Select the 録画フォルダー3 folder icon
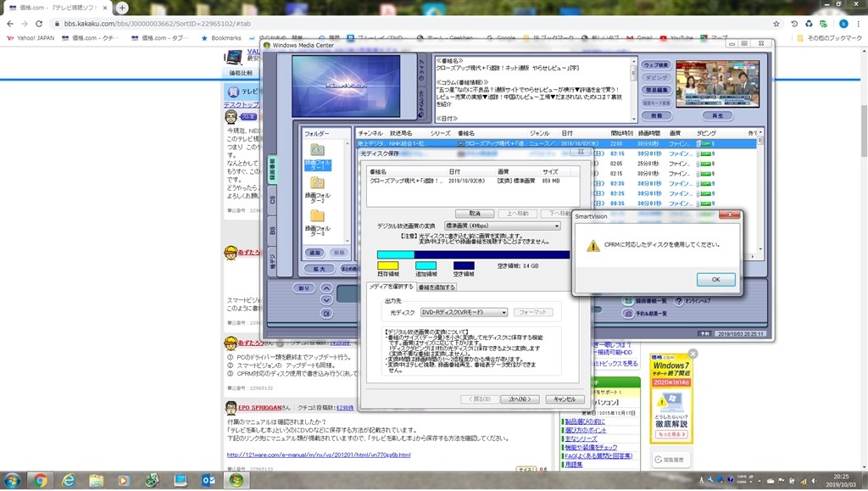This screenshot has height=491, width=868. click(317, 216)
